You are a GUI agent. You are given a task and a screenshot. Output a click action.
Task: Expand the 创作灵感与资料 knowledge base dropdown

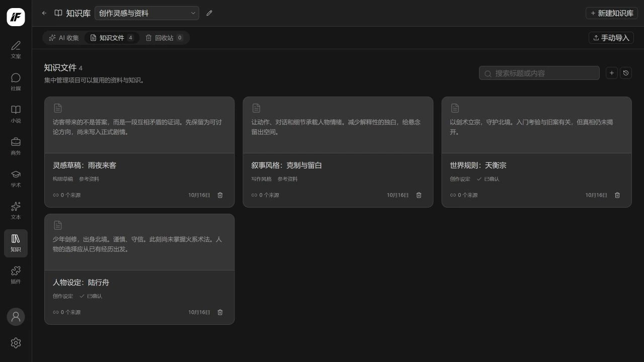[x=147, y=13]
